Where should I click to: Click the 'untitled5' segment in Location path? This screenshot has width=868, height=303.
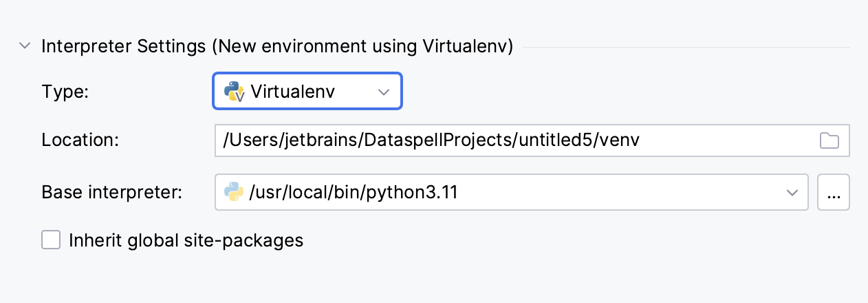558,140
